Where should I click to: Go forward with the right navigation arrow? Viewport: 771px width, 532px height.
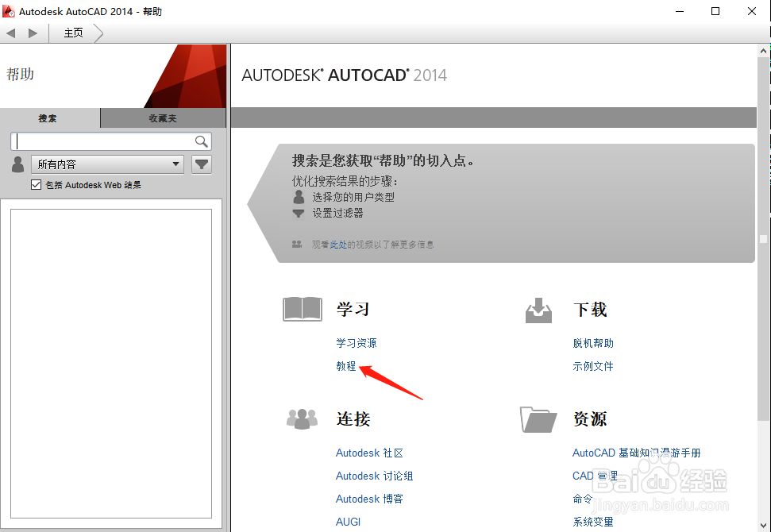(x=33, y=33)
